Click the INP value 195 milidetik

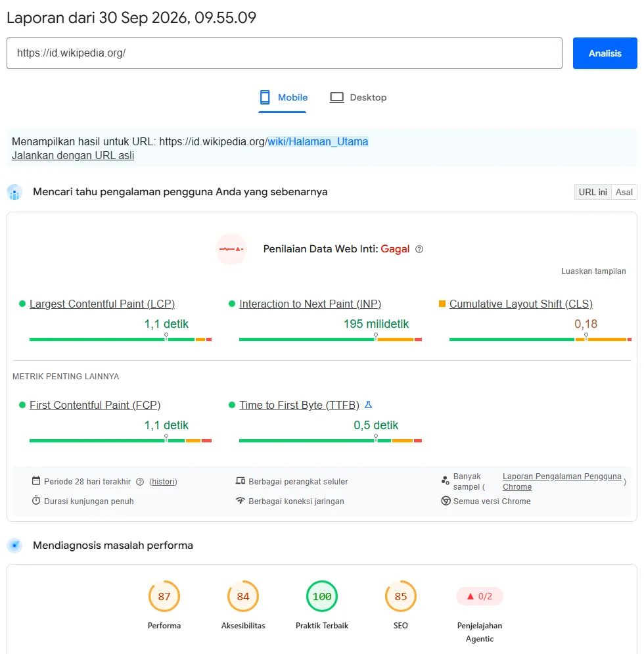pos(377,324)
